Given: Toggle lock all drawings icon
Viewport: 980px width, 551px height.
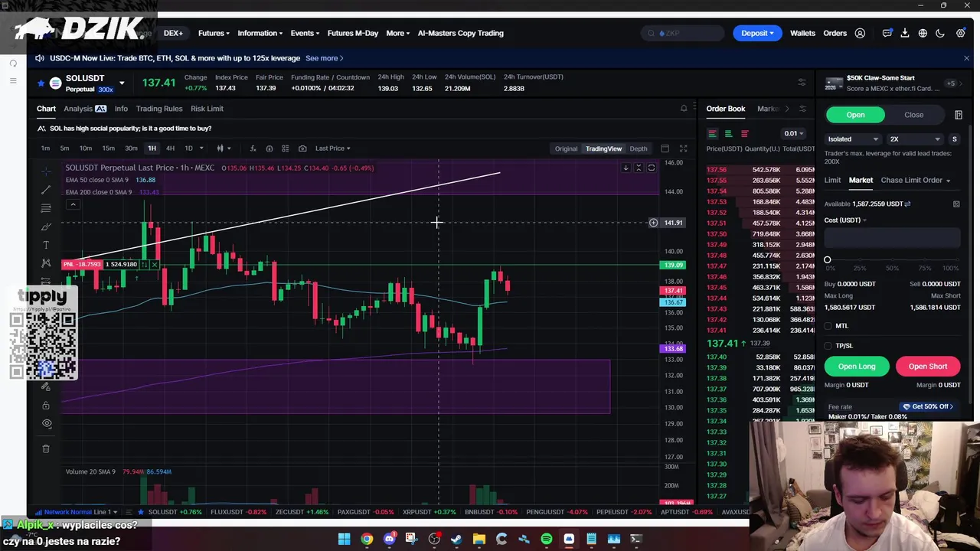Looking at the screenshot, I should (46, 406).
